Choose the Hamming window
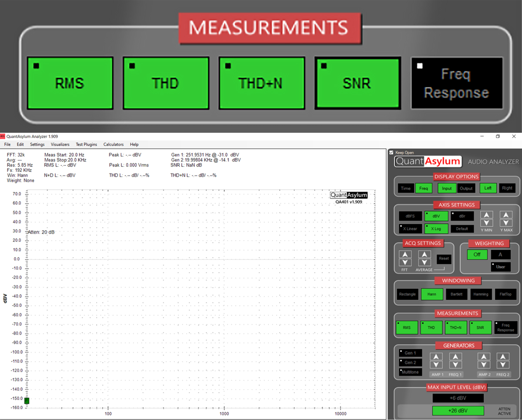The height and width of the screenshot is (420, 522). [x=481, y=295]
